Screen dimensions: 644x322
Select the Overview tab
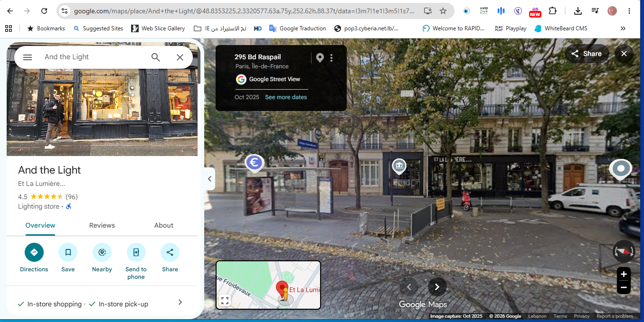pyautogui.click(x=40, y=225)
